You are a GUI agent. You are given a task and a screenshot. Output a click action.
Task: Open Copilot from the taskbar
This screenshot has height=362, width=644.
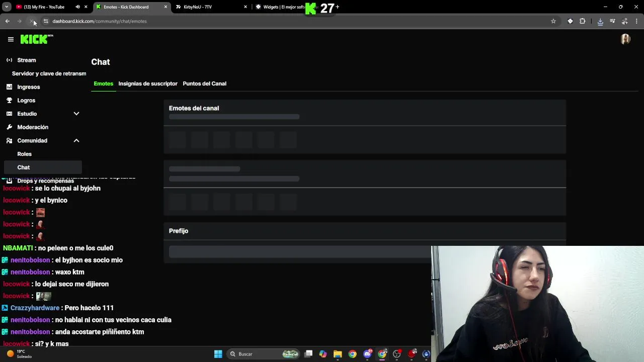point(323,354)
